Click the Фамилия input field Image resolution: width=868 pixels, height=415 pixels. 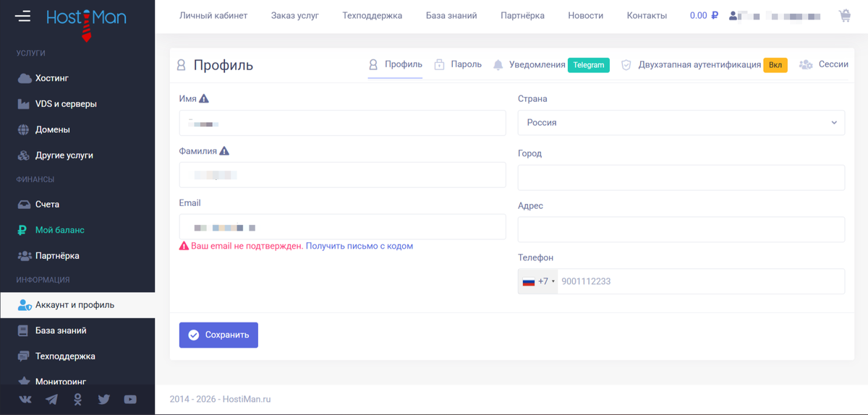(342, 175)
